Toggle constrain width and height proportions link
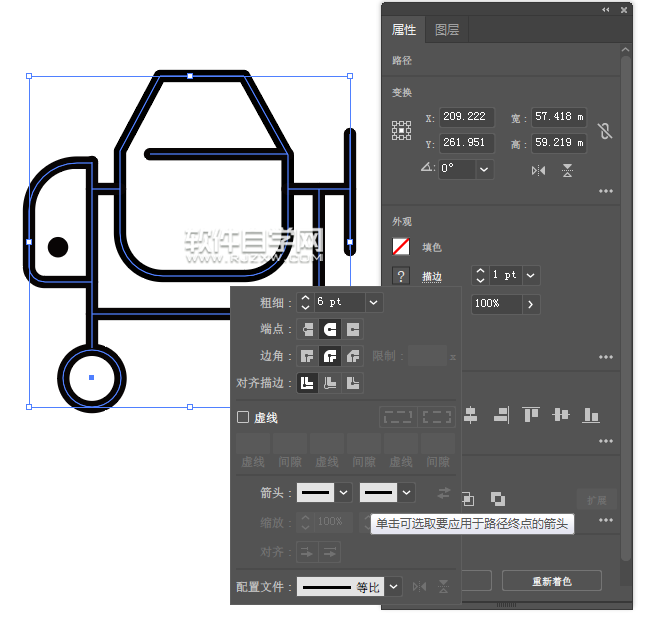The image size is (646, 628). (604, 131)
